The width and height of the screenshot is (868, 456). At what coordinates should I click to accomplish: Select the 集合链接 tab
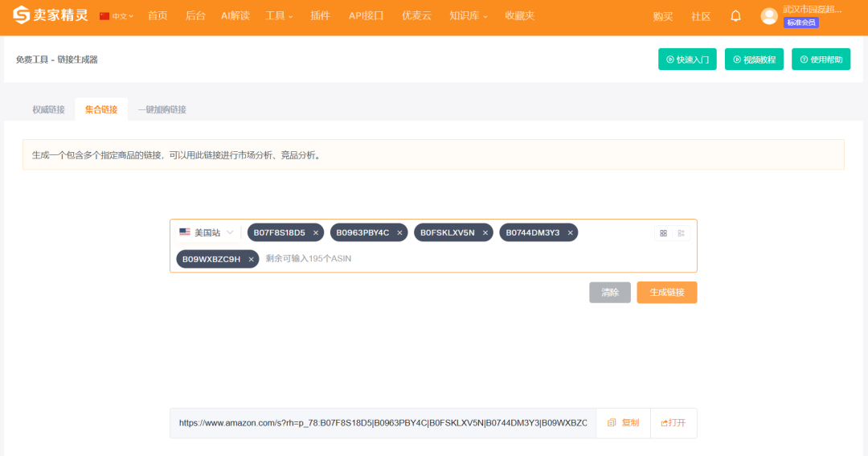point(101,109)
